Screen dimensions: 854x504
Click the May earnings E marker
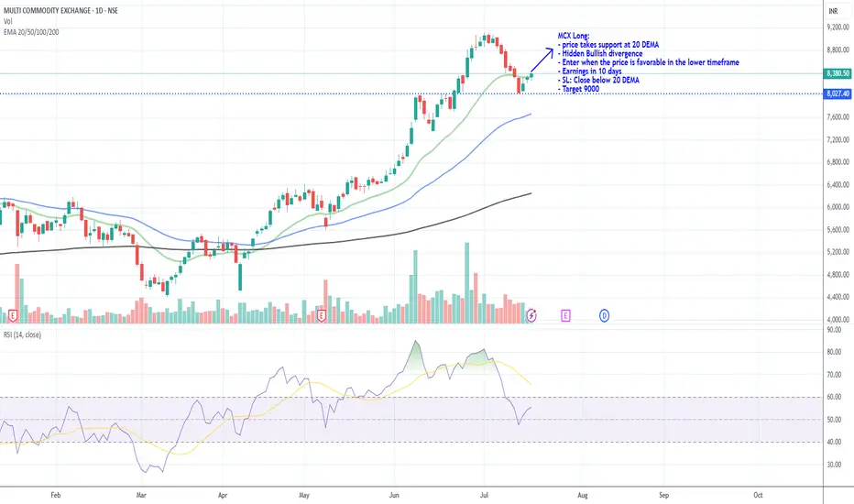[322, 315]
